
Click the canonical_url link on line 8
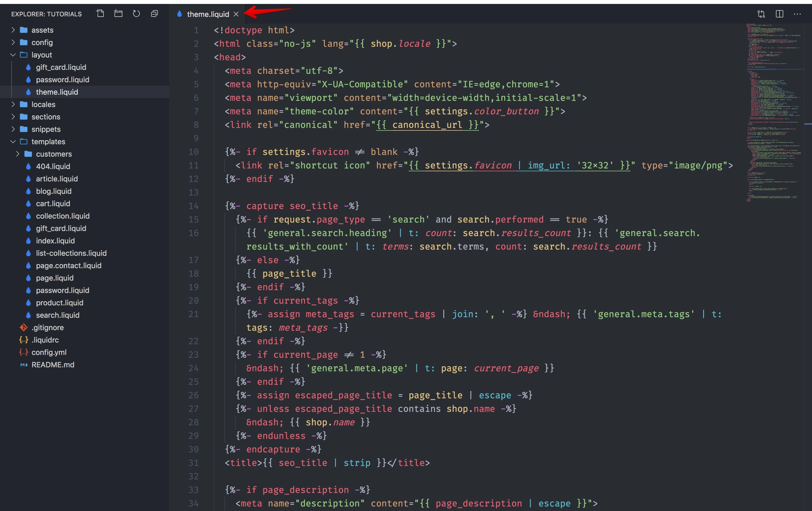click(x=427, y=125)
